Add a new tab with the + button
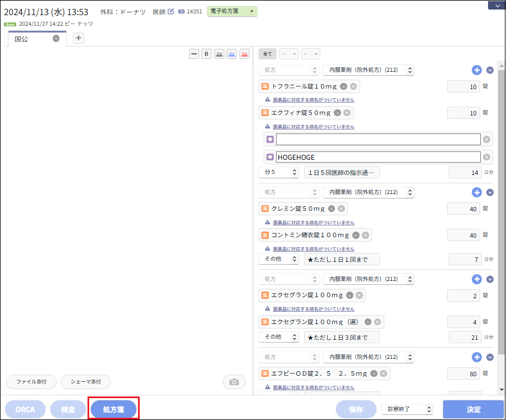Viewport: 506px width, 420px height. pyautogui.click(x=78, y=38)
